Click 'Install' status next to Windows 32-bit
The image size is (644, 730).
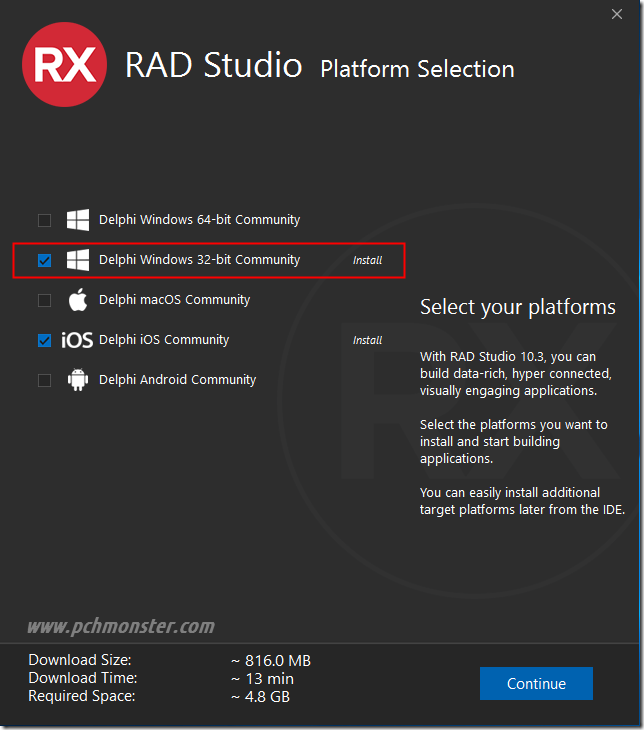[367, 260]
